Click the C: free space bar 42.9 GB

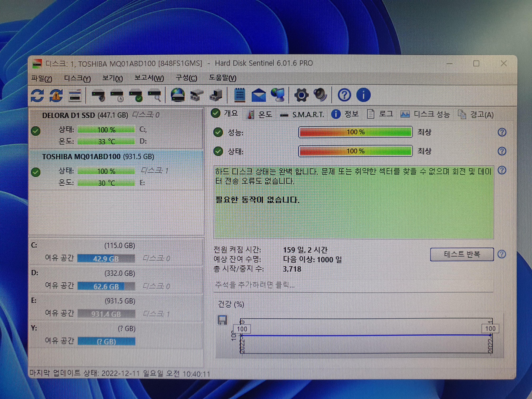click(106, 259)
